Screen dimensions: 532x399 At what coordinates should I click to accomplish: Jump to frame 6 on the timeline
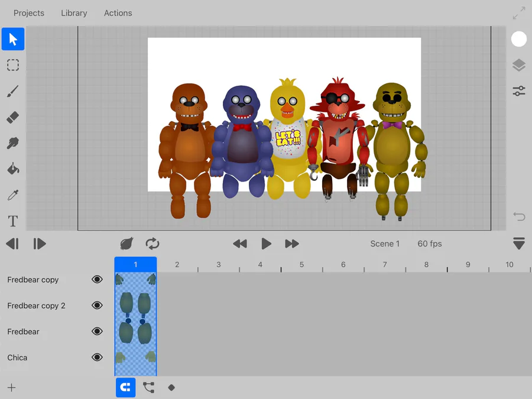(343, 265)
